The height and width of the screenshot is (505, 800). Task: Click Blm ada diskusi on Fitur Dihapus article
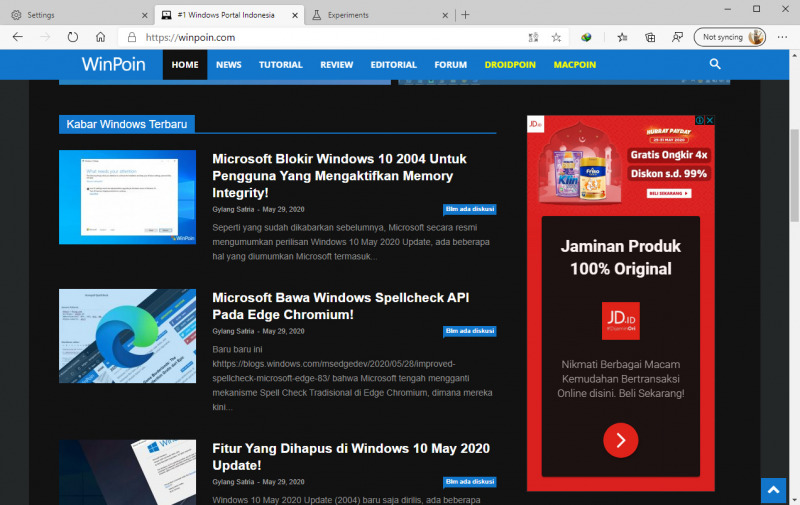[470, 482]
